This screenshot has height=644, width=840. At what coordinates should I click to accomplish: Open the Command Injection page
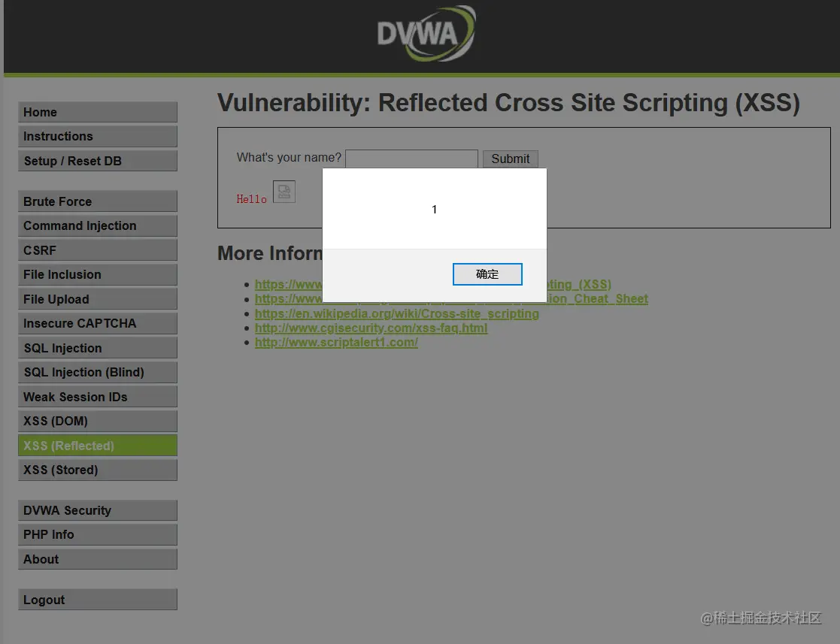coord(98,225)
